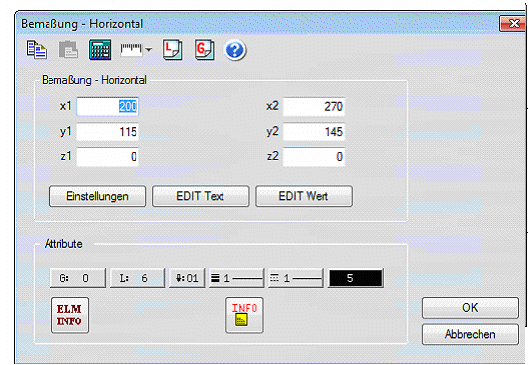Open help with the question mark icon
This screenshot has height=365, width=529.
click(235, 51)
